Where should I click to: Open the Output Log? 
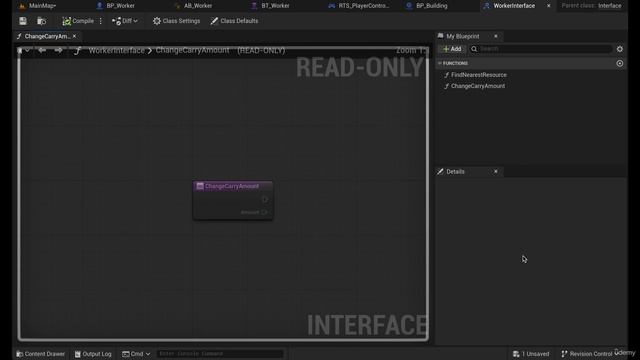tap(93, 354)
